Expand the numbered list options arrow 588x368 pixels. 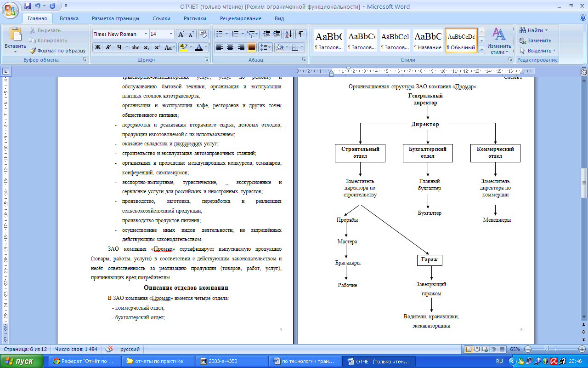pos(242,34)
